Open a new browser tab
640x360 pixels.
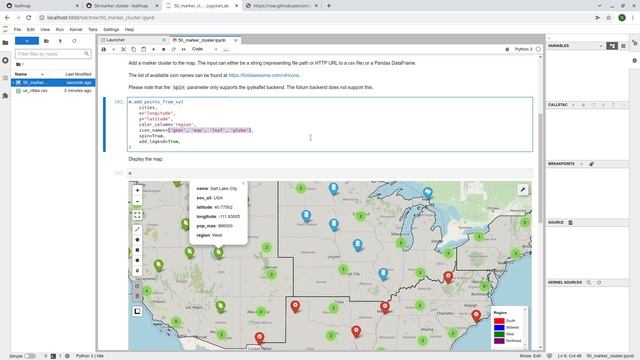329,6
